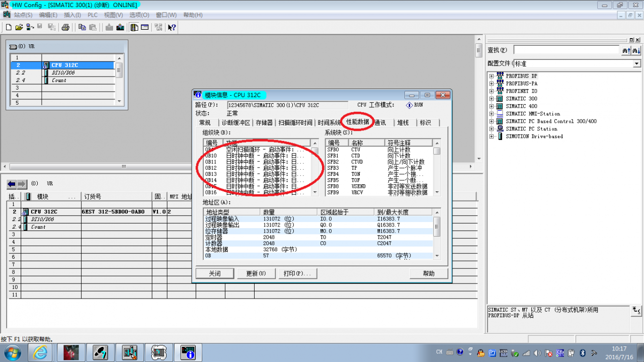This screenshot has height=362, width=644.
Task: Switch to the 堆栈 tab
Action: 403,122
